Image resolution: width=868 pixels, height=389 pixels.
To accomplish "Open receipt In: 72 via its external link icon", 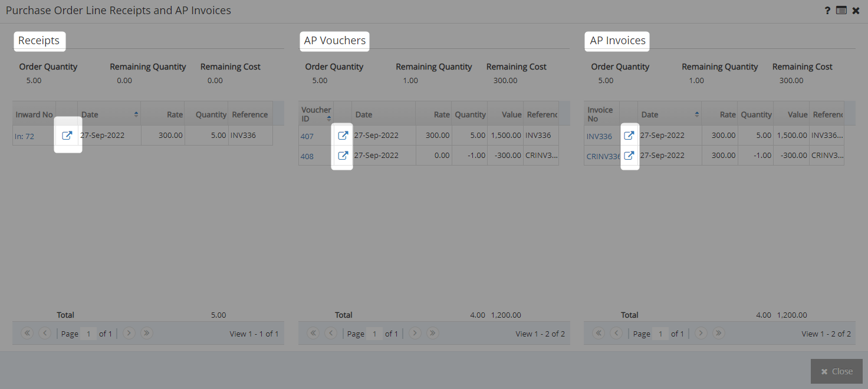I will click(67, 135).
